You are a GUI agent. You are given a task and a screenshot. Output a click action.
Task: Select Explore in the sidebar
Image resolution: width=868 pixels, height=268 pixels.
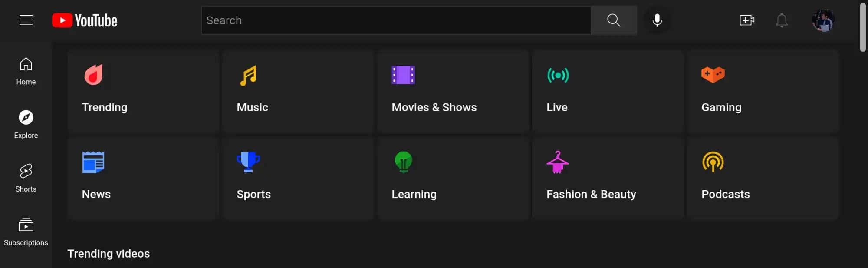point(26,125)
